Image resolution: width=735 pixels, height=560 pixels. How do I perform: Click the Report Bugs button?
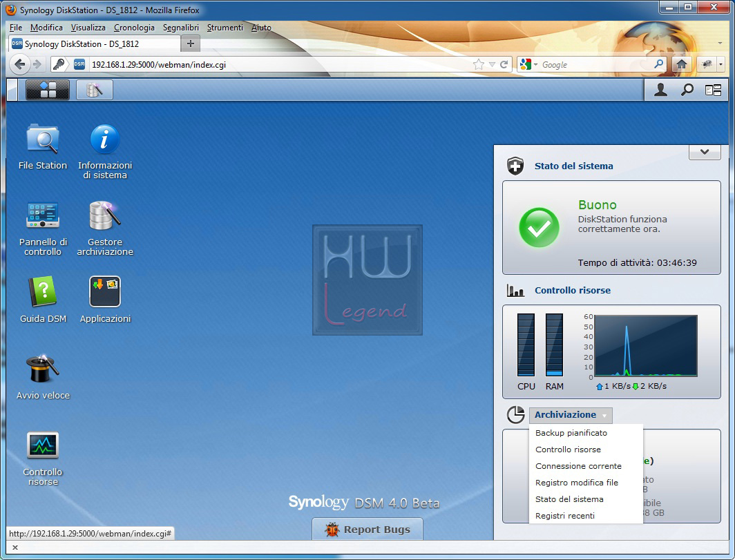pos(367,529)
